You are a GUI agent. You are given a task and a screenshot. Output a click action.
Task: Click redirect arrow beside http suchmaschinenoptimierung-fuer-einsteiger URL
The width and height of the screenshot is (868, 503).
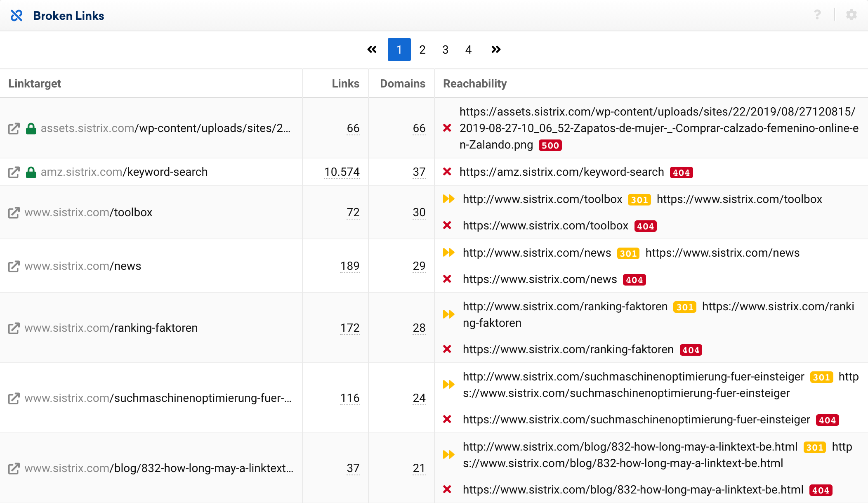449,385
